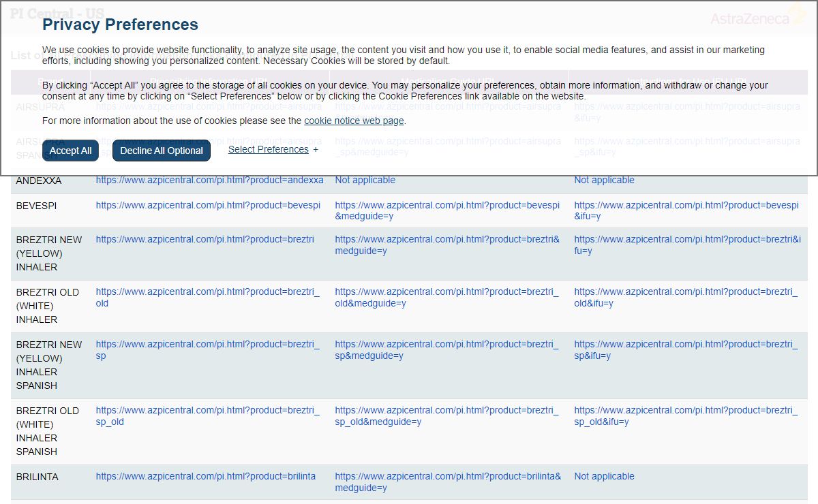Open the BRILINTA product PI link
Image resolution: width=818 pixels, height=504 pixels.
206,477
